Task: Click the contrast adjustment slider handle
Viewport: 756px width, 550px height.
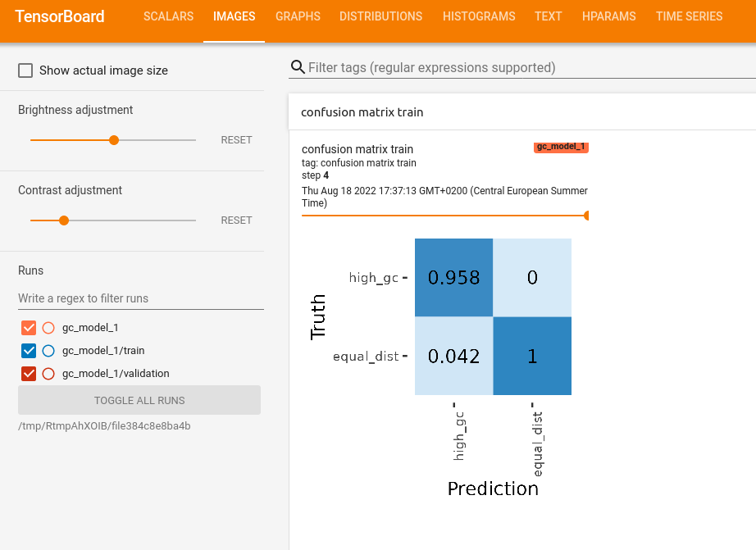Action: (x=64, y=220)
